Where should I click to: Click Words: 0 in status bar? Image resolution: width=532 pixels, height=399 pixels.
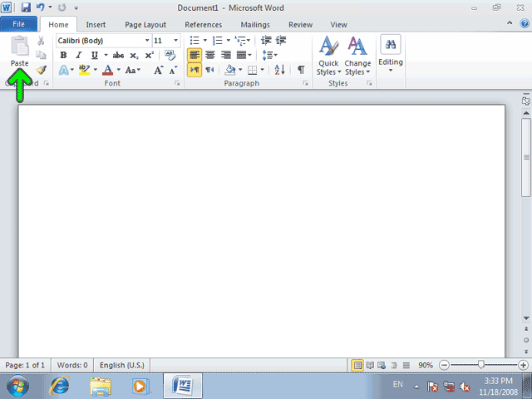coord(72,366)
